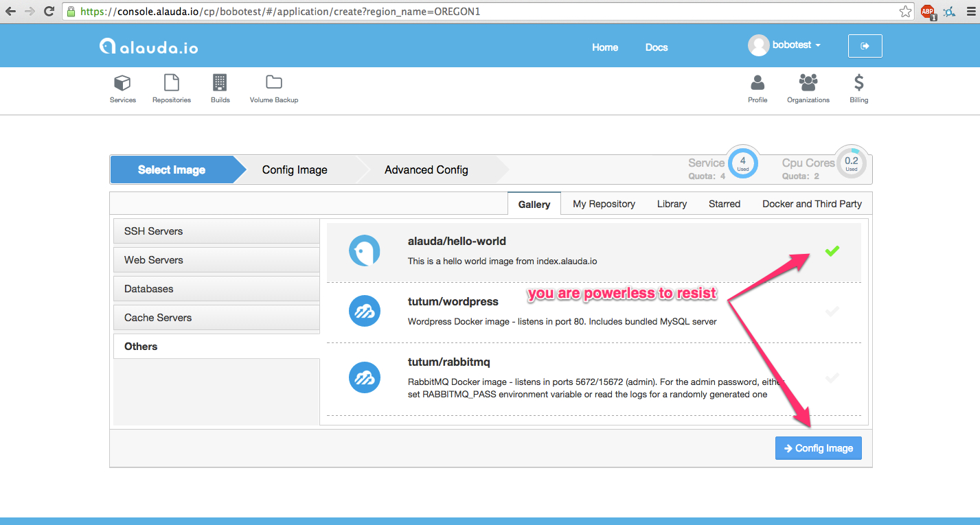Open the Home link in header

pyautogui.click(x=605, y=47)
